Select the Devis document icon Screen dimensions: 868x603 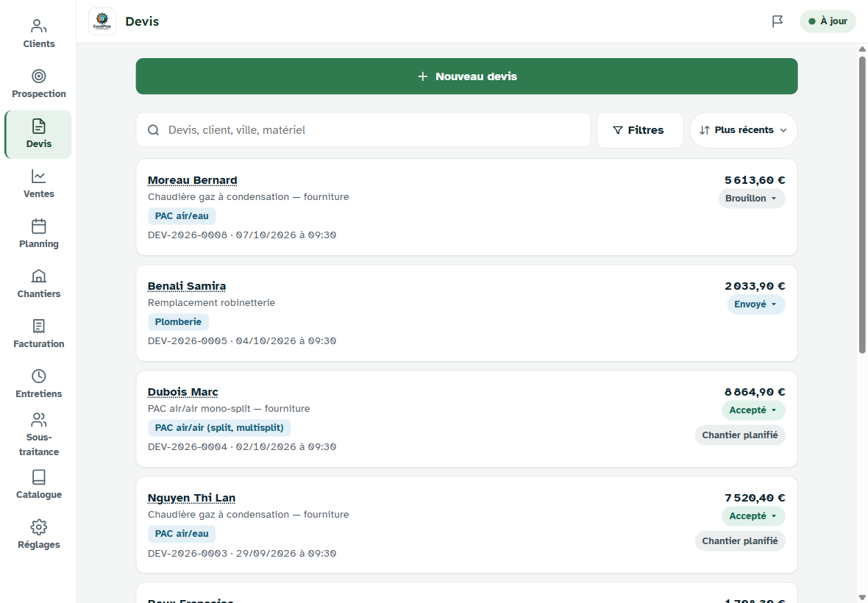point(39,126)
